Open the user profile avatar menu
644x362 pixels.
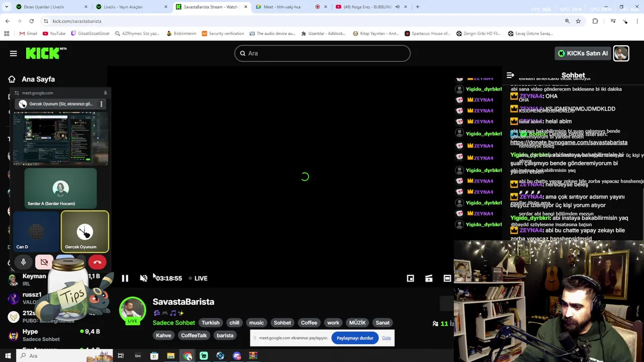coord(621,53)
